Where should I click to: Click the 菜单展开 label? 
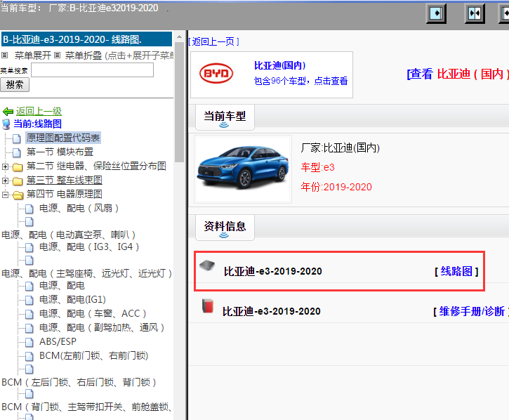pos(33,55)
